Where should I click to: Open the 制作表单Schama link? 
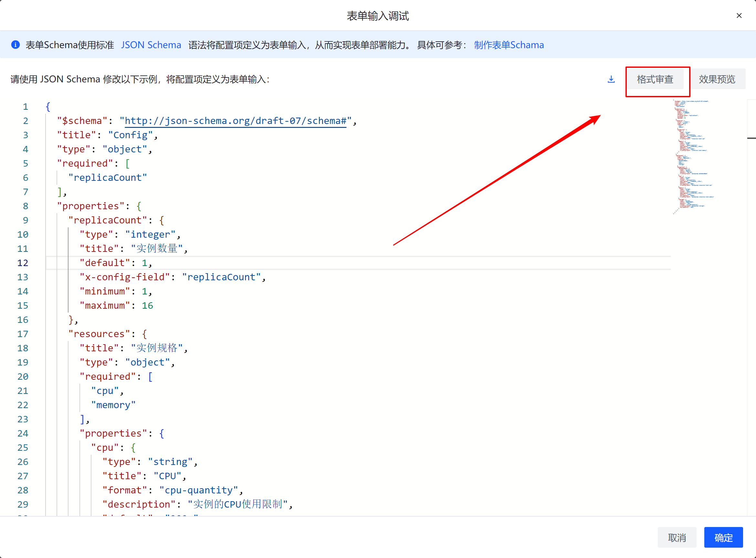coord(509,45)
